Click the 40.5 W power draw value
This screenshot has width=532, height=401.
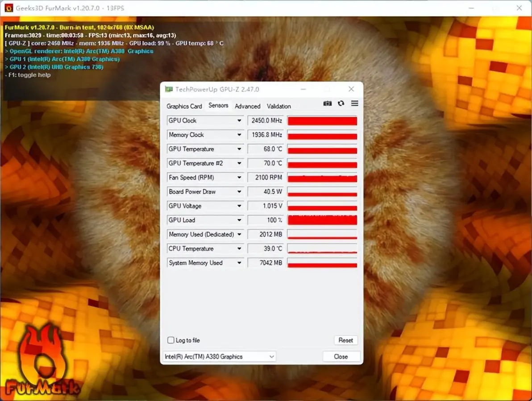[x=266, y=192]
